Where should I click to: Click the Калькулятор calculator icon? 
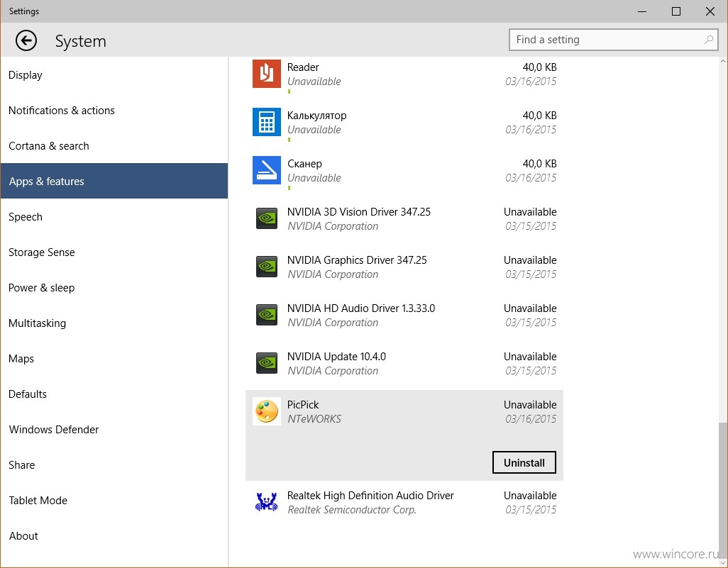point(267,122)
